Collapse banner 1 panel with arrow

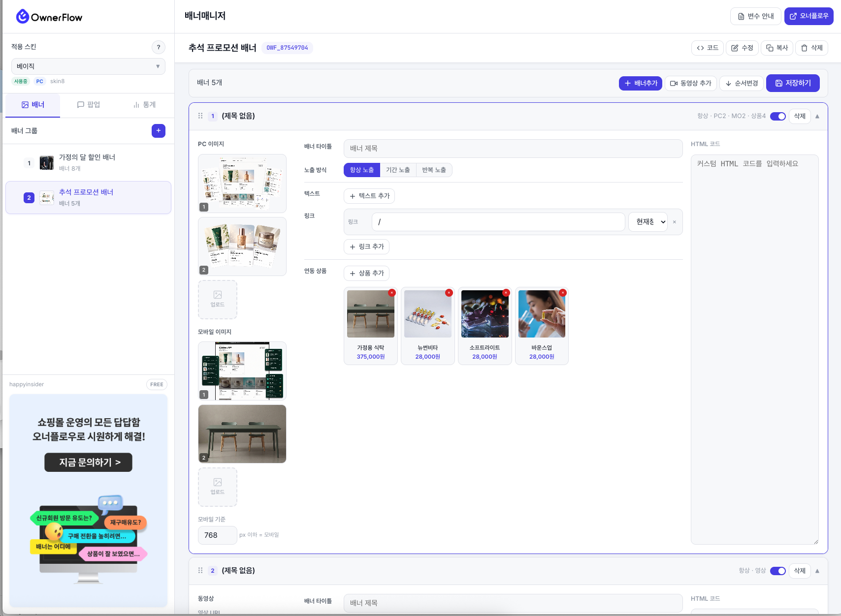point(817,116)
